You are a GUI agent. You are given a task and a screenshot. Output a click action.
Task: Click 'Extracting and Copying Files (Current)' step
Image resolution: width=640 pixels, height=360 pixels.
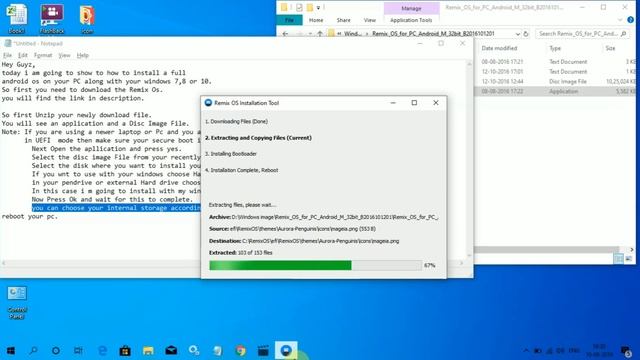click(x=258, y=138)
